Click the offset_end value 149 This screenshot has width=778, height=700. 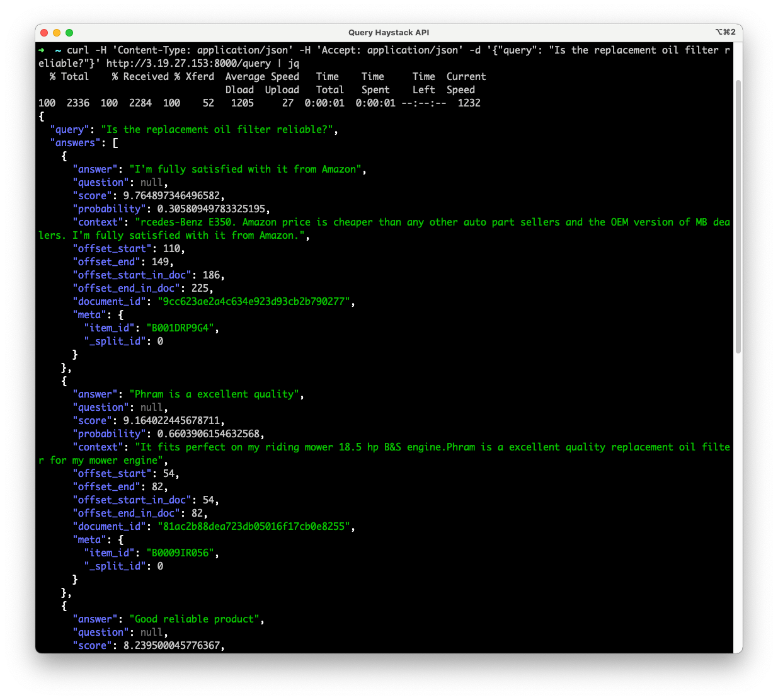tap(161, 262)
